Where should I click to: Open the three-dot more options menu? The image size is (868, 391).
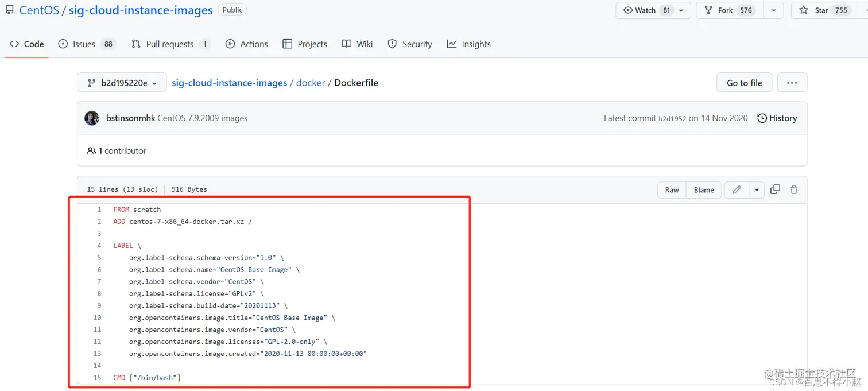pos(792,83)
